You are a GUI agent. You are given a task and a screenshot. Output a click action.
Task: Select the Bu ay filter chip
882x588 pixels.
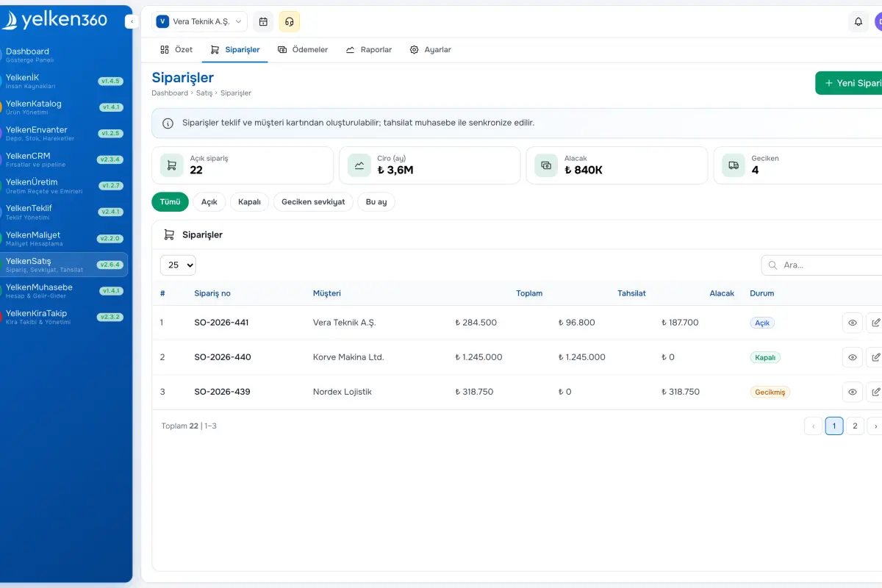376,202
